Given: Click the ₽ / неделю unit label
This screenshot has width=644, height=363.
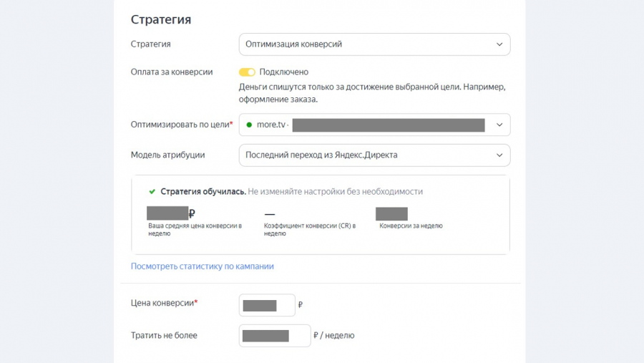Looking at the screenshot, I should (x=334, y=336).
